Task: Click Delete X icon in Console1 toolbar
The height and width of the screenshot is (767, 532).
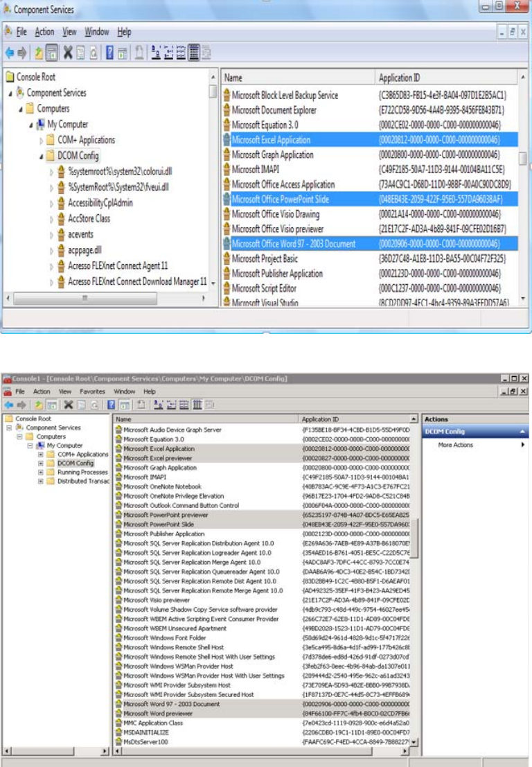Action: coord(69,405)
